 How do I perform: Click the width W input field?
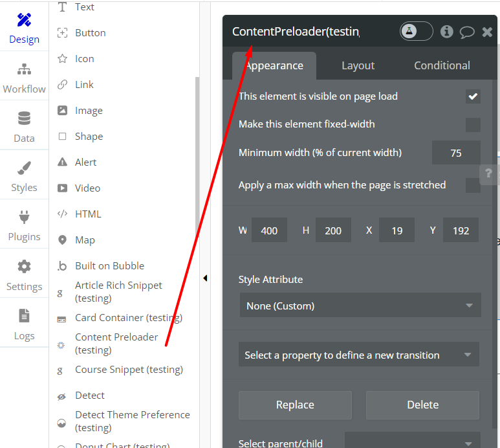[x=269, y=230]
